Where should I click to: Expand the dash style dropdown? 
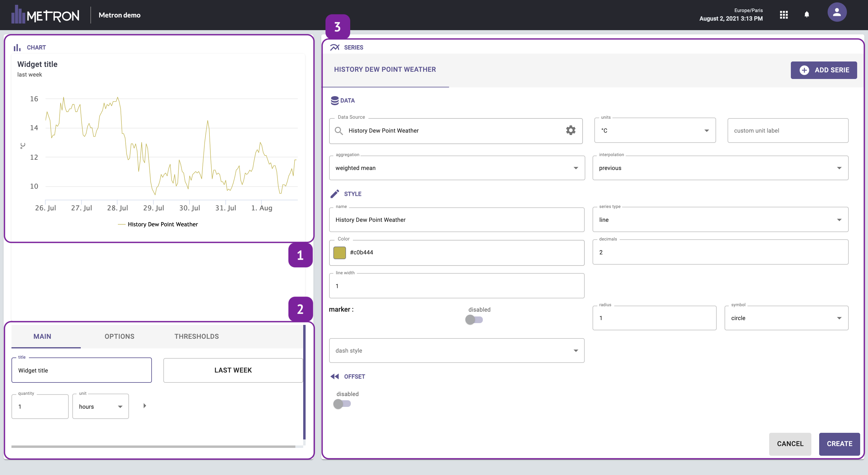pyautogui.click(x=457, y=350)
